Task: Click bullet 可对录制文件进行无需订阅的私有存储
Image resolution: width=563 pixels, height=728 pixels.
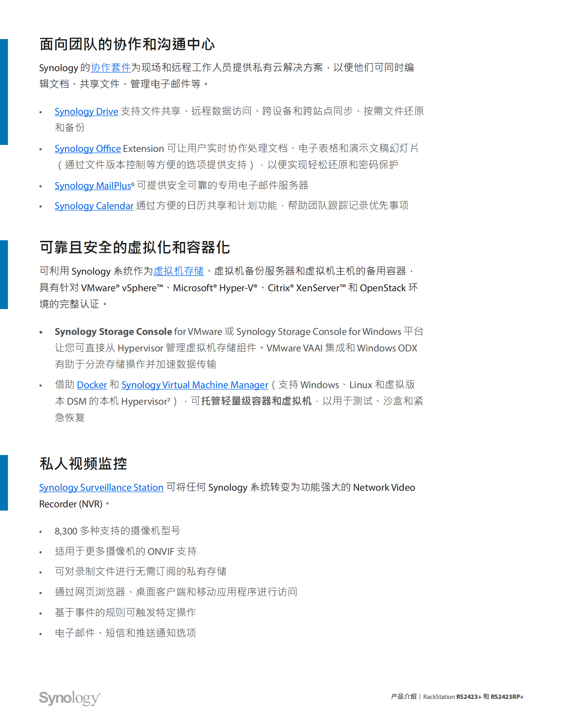Action: point(141,571)
